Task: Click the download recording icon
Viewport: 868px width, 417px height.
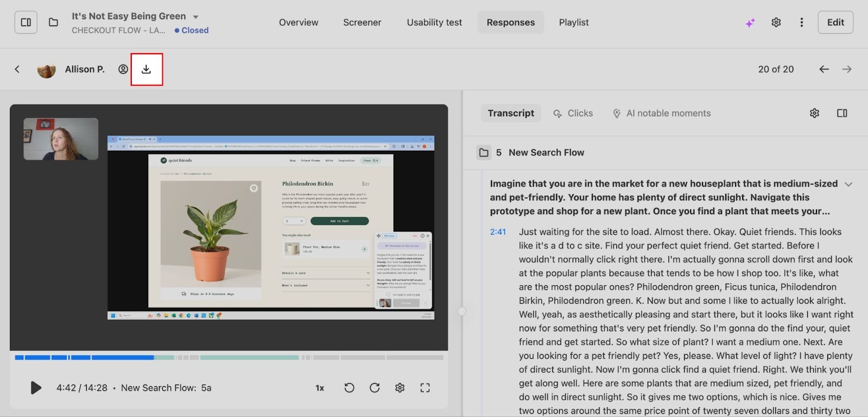Action: tap(146, 69)
